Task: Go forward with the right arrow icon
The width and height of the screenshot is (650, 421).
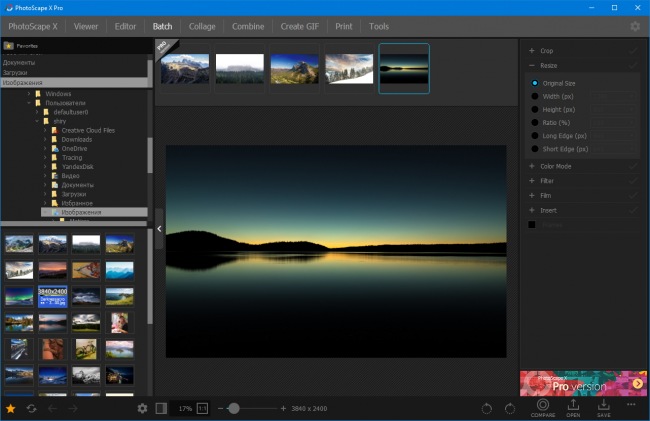Action: 73,409
